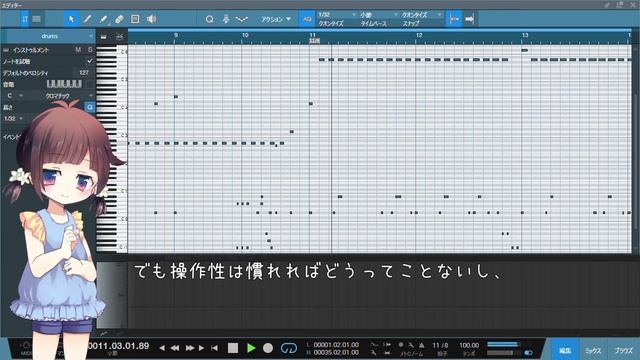Click the Record button
This screenshot has width=640, height=360.
click(x=268, y=348)
